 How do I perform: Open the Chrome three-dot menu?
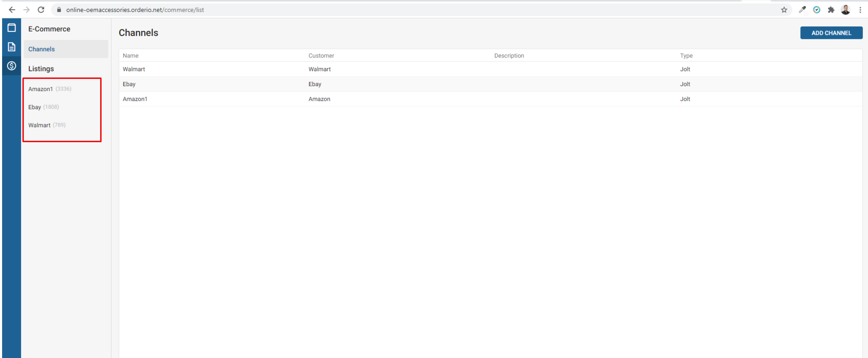pyautogui.click(x=860, y=10)
